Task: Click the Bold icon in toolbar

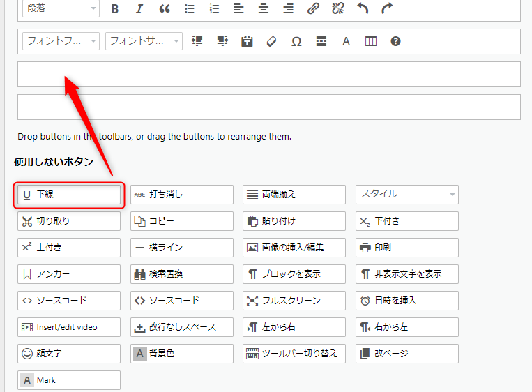Action: point(114,8)
